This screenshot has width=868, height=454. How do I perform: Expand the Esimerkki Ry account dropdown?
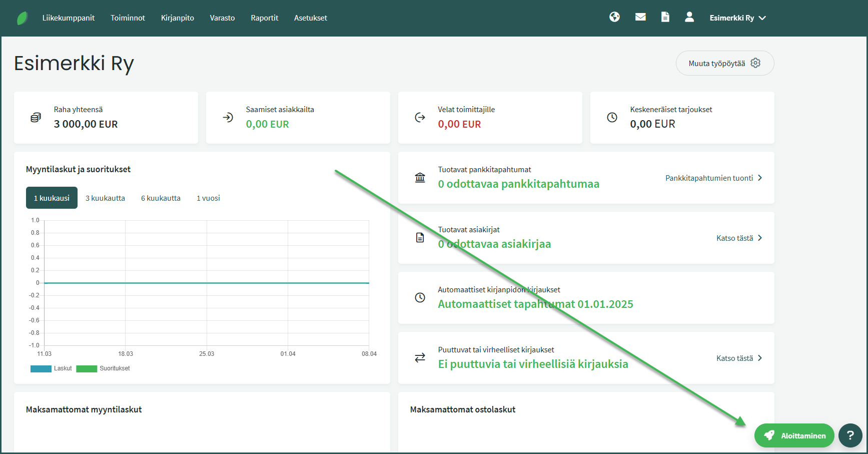coord(737,18)
